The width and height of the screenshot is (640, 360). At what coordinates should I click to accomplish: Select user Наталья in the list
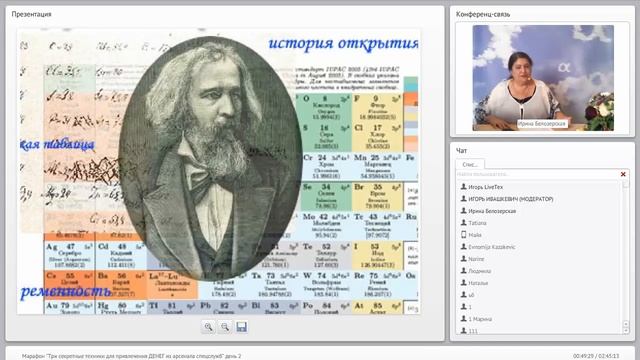(478, 283)
